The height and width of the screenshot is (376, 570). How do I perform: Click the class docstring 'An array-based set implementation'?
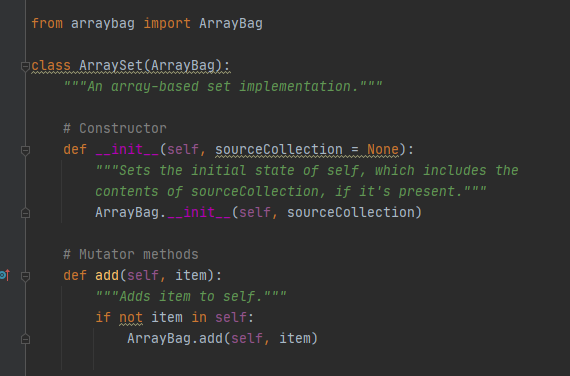click(223, 87)
